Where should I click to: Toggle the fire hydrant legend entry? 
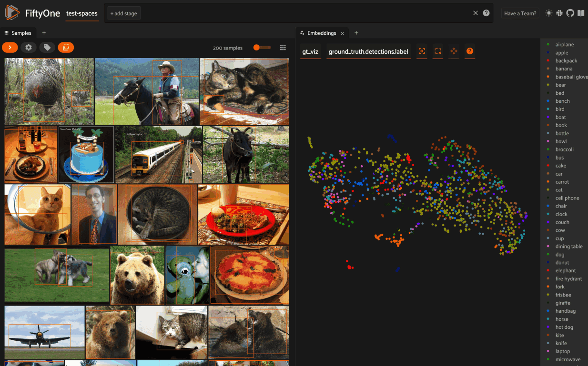(x=568, y=279)
